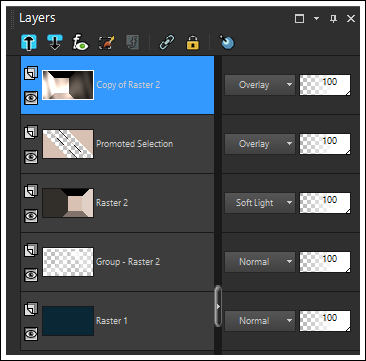Open Normal blend dropdown for Raster 1
366x361 pixels.
point(260,321)
